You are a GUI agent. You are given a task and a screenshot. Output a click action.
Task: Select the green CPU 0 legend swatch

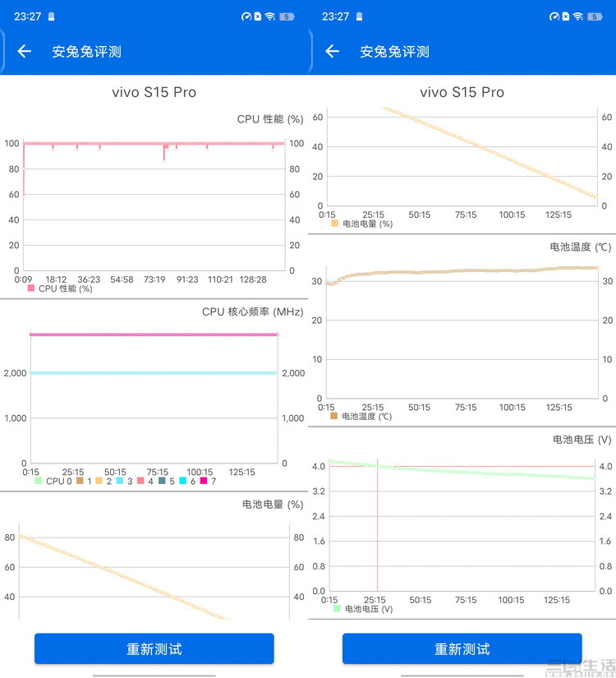39,481
